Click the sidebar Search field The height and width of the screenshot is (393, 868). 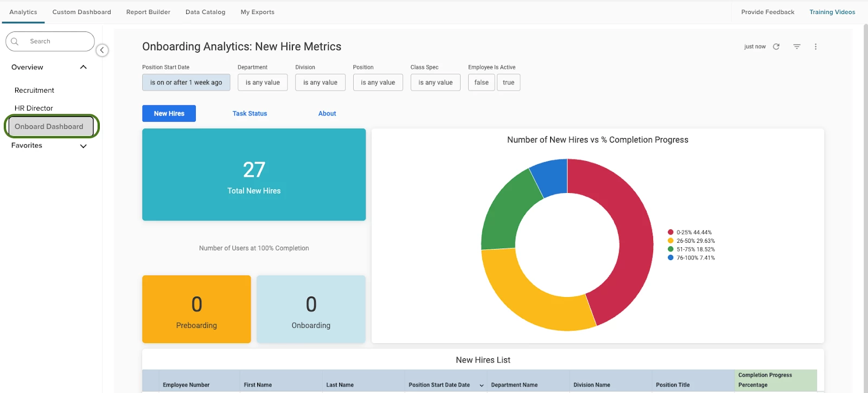click(50, 41)
